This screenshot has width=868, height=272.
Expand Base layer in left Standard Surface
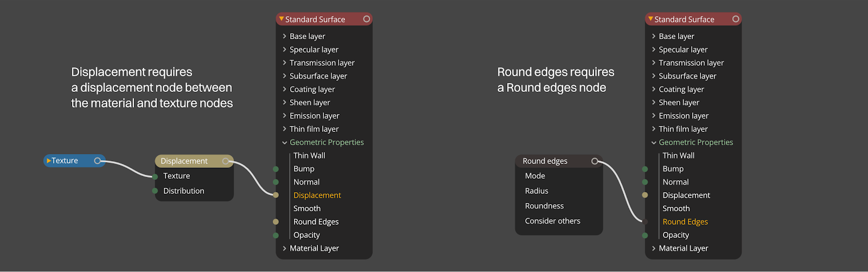(x=284, y=36)
